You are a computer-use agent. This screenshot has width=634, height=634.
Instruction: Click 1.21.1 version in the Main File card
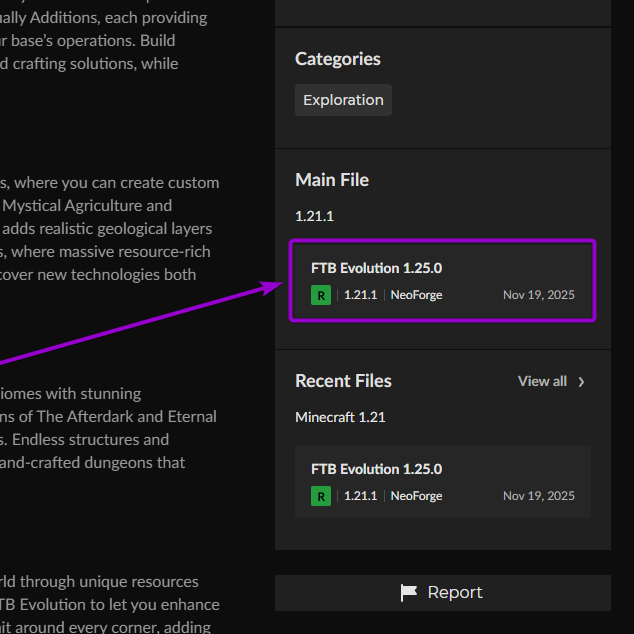(x=360, y=295)
